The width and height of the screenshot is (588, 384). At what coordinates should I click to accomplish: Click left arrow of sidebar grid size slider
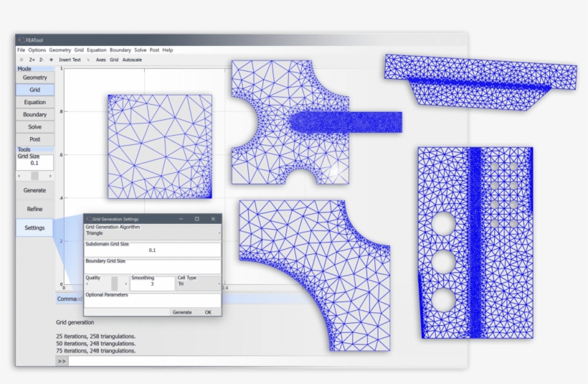pyautogui.click(x=19, y=176)
